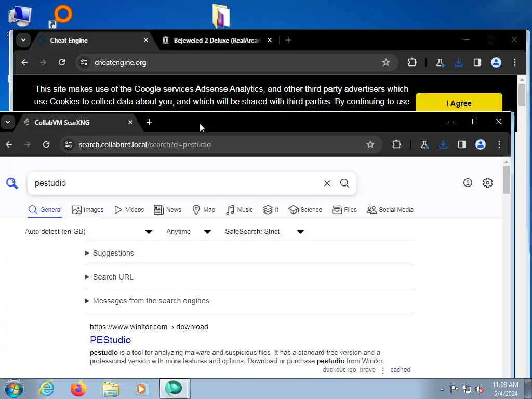Open the profile avatar in the SearXNG window

click(481, 144)
